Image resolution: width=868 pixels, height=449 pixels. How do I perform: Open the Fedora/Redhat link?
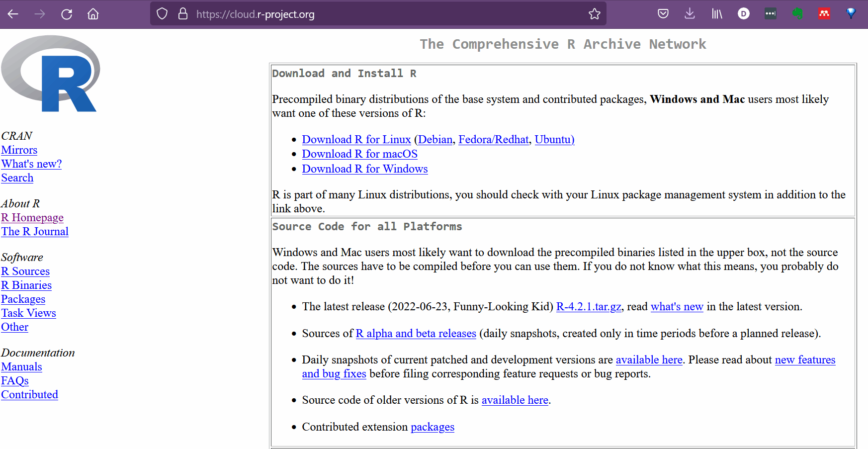point(493,140)
